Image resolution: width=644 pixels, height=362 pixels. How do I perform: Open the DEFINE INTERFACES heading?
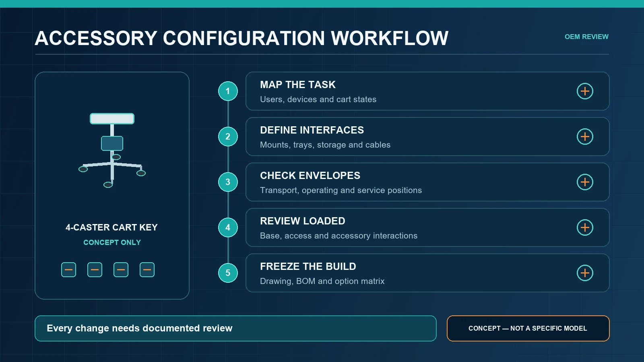click(312, 130)
